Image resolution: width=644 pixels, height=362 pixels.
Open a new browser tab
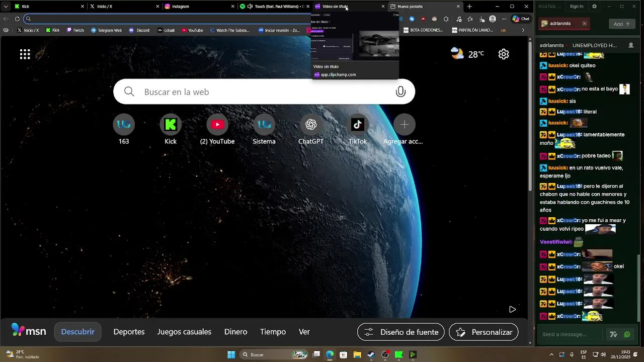(x=469, y=7)
